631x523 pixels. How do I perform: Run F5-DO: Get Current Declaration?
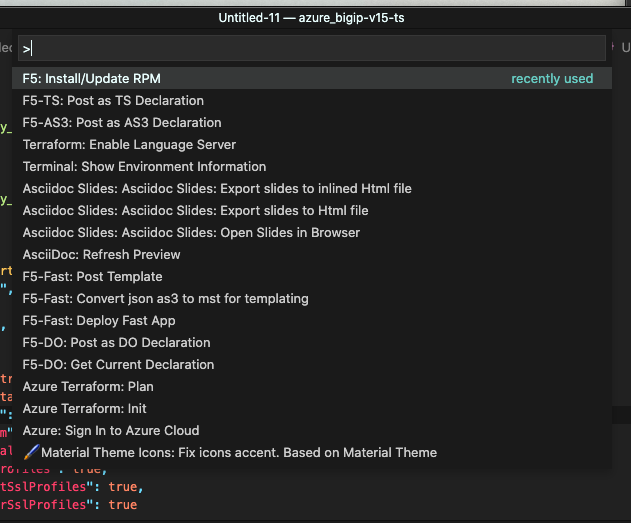click(x=118, y=365)
